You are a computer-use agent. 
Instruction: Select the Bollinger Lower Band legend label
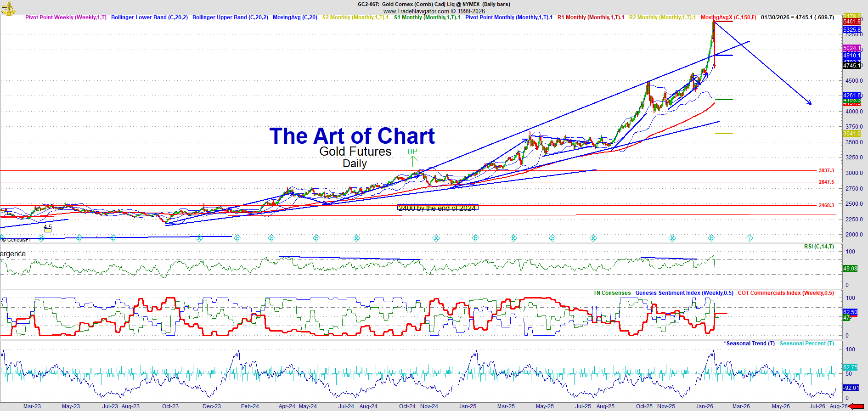149,17
